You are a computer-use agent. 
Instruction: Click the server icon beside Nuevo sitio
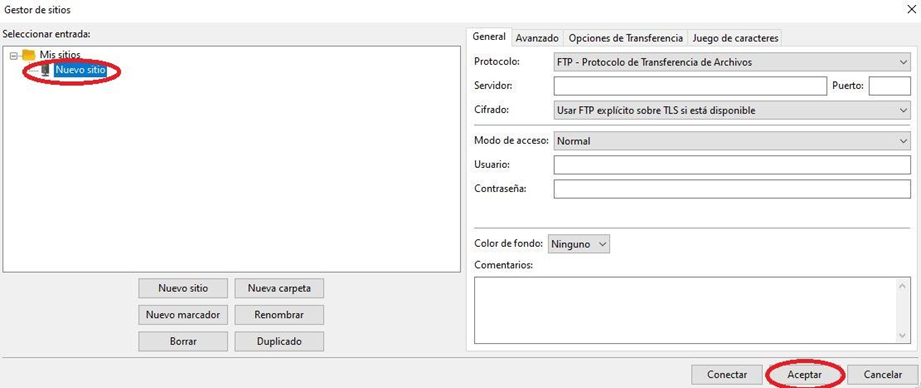45,70
